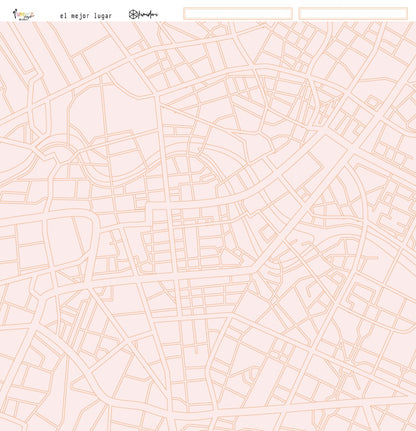The image size is (416, 431).
Task: Click the pink map background pattern
Action: (x=208, y=226)
